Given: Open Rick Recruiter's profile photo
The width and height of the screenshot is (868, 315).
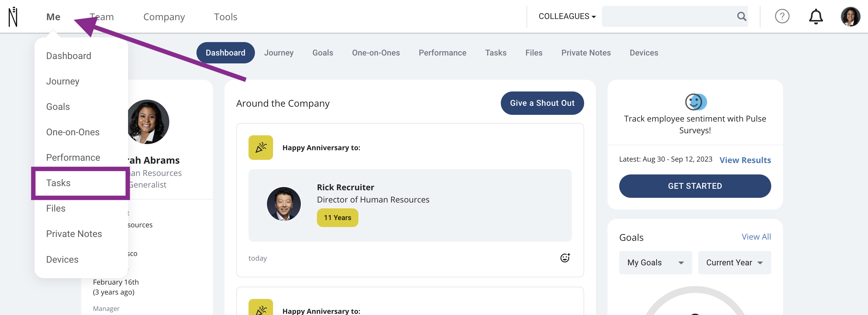Looking at the screenshot, I should [284, 204].
